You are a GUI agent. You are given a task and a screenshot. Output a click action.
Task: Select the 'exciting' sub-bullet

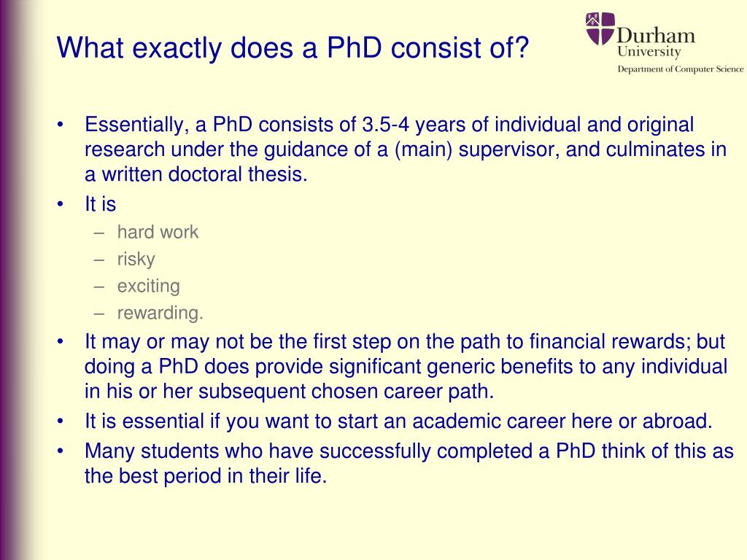point(148,286)
